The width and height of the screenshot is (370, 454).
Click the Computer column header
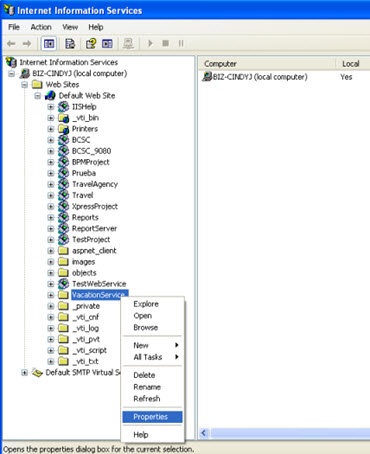267,63
